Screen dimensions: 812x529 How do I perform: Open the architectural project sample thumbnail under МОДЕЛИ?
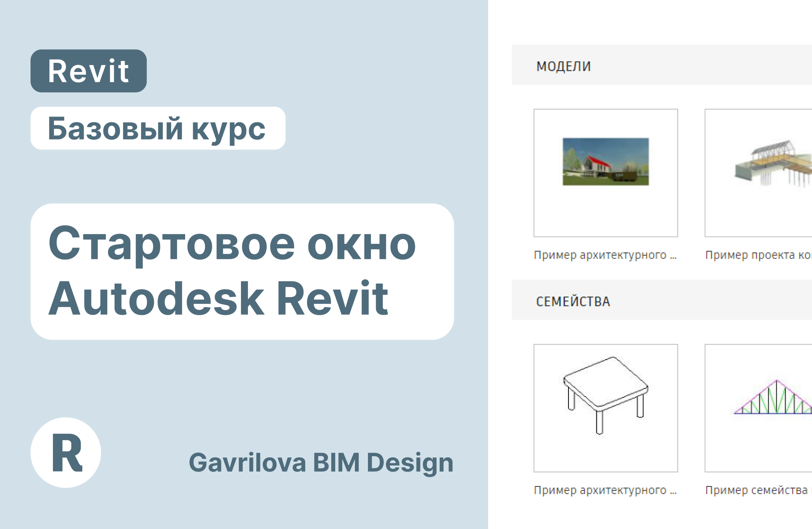pos(606,173)
